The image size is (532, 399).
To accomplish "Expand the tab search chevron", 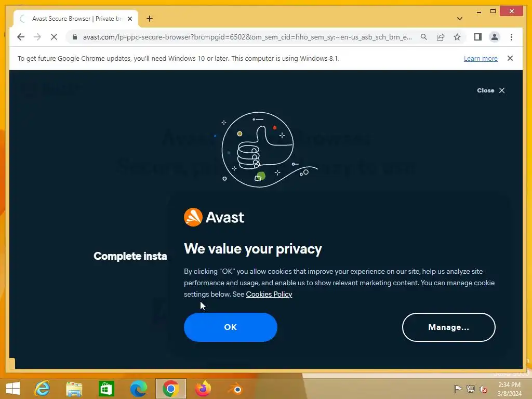I will (460, 19).
